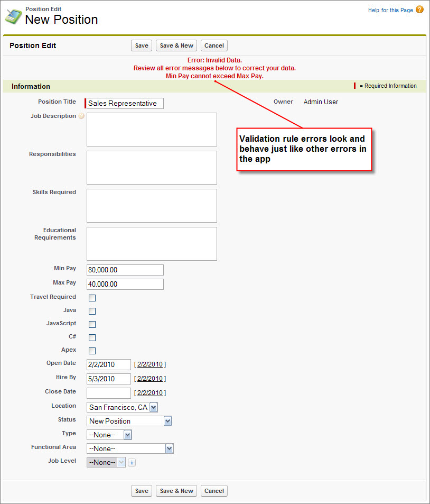Click the Max Pay field showing 40,000.00
The width and height of the screenshot is (430, 504).
[x=125, y=284]
